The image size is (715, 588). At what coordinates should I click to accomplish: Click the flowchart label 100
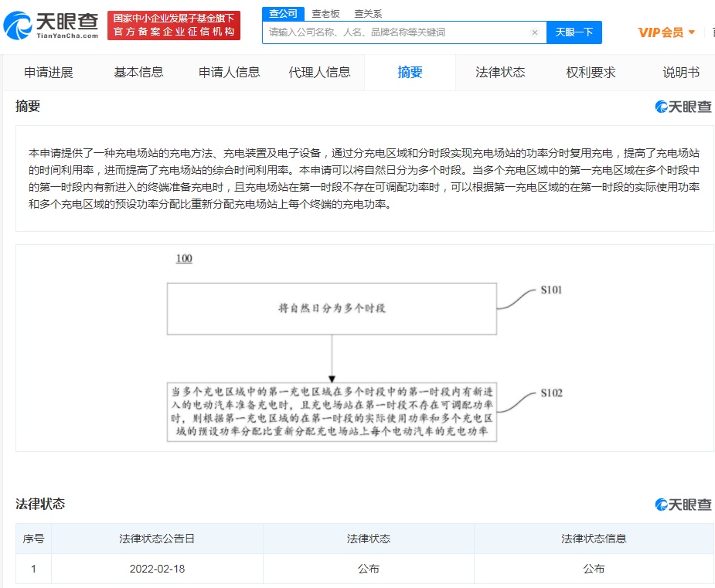tap(184, 258)
